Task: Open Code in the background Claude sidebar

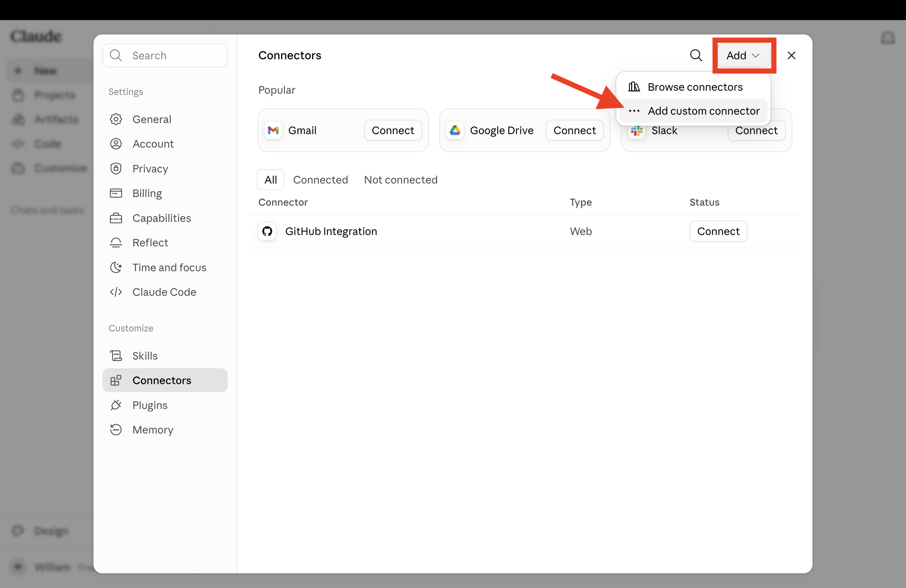Action: coord(49,144)
